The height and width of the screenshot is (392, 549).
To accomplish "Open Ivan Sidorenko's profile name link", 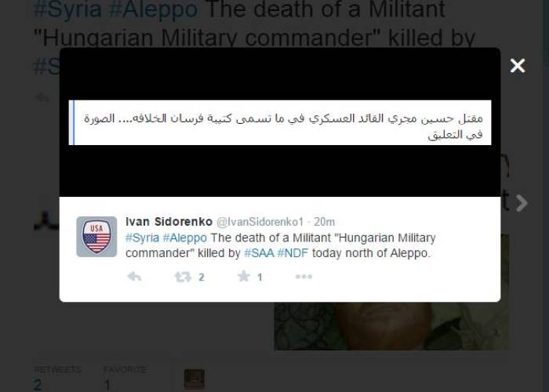I will (169, 222).
